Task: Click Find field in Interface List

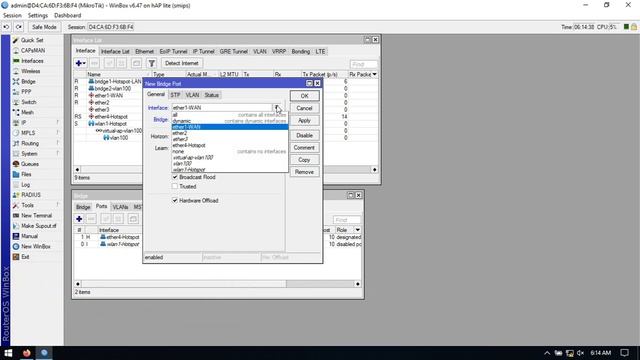Action: coord(363,64)
